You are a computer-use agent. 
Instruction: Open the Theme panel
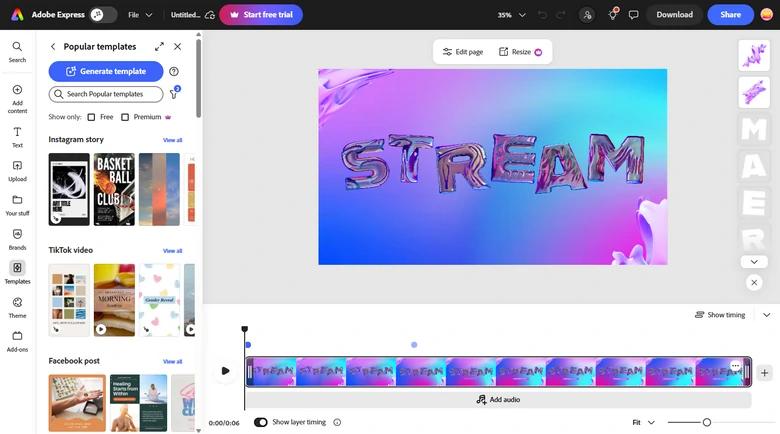tap(17, 306)
